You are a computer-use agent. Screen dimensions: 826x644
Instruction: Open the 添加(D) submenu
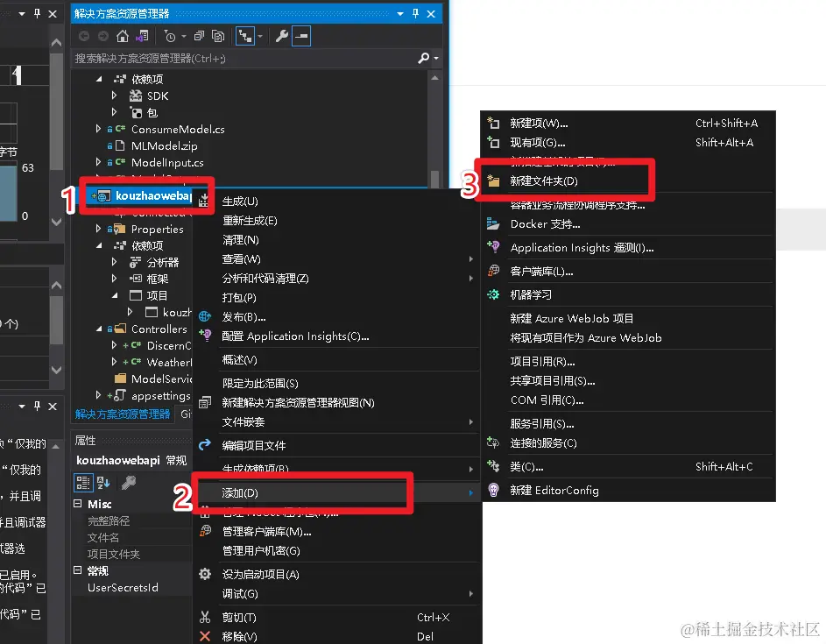pos(337,492)
